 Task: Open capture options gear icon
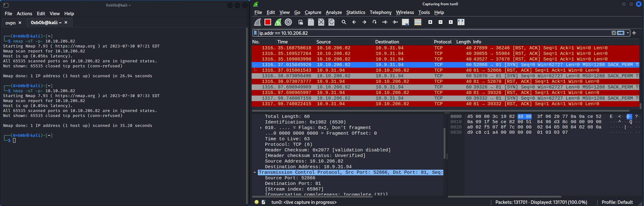pyautogui.click(x=288, y=22)
